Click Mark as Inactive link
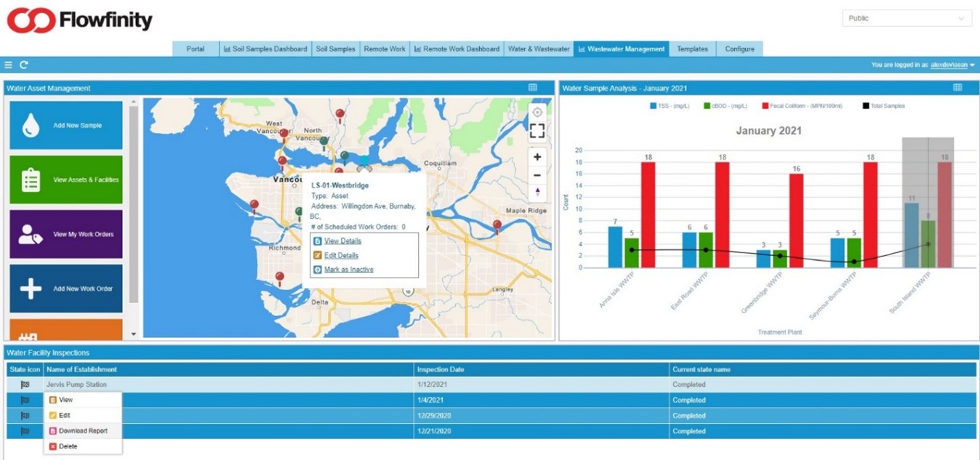The width and height of the screenshot is (980, 460). (348, 270)
